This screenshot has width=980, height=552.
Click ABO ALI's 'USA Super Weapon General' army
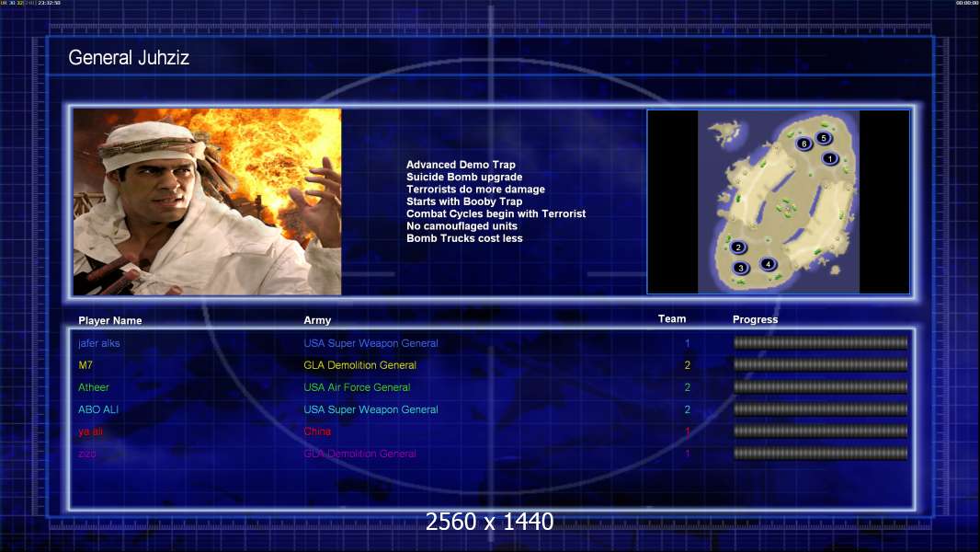click(x=370, y=409)
